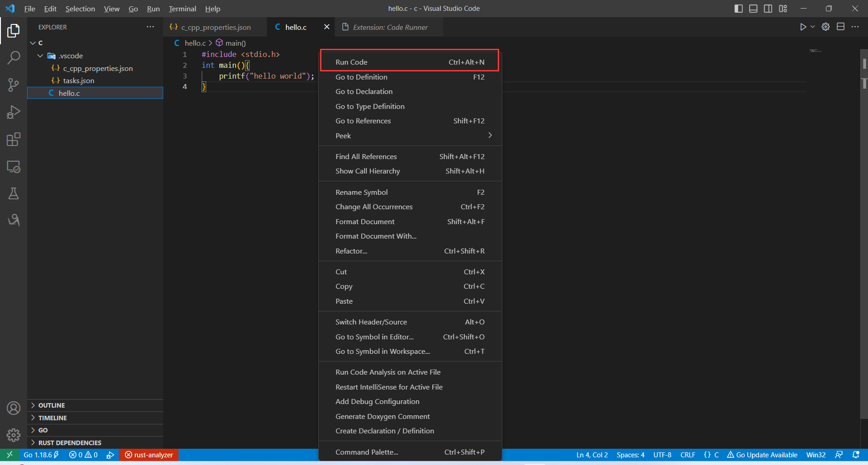Expand the OUTLINE section
Viewport: 868px width, 465px height.
(x=95, y=405)
